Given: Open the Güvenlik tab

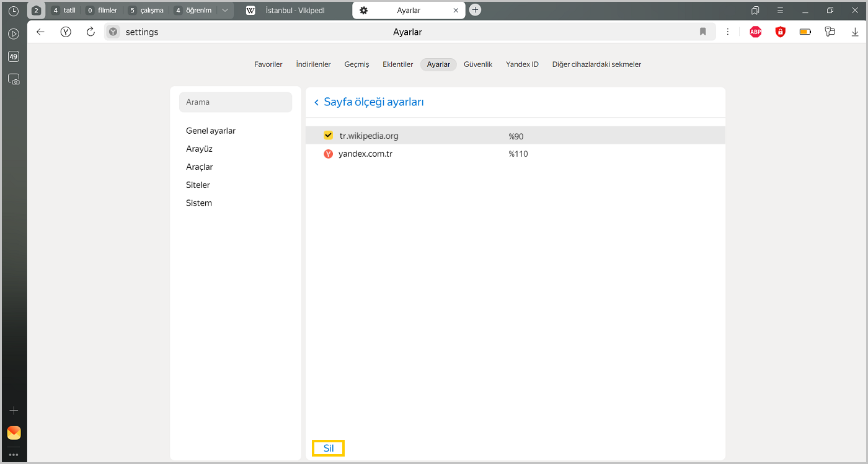Looking at the screenshot, I should click(x=477, y=64).
